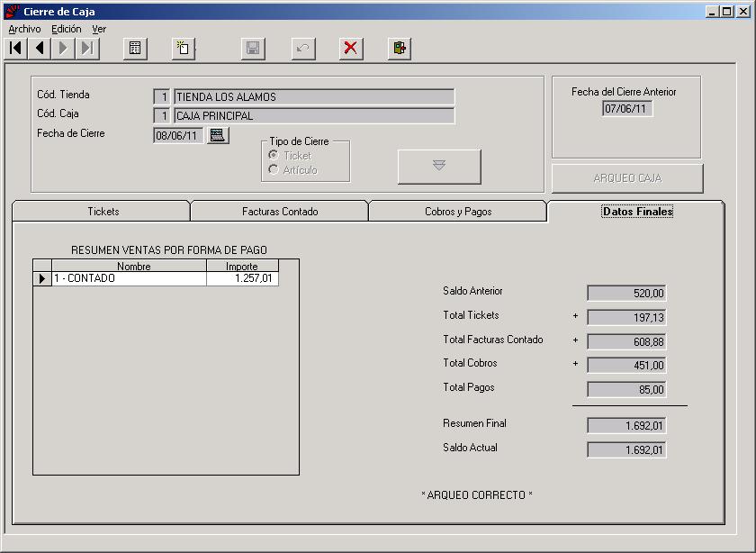Click the Saldo Actual value field
756x553 pixels.
click(x=626, y=449)
